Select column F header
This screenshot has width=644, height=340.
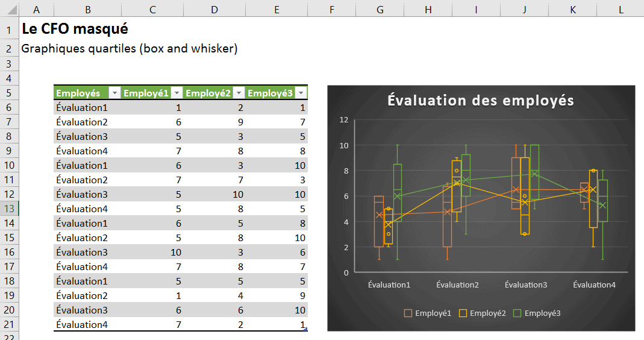[331, 9]
